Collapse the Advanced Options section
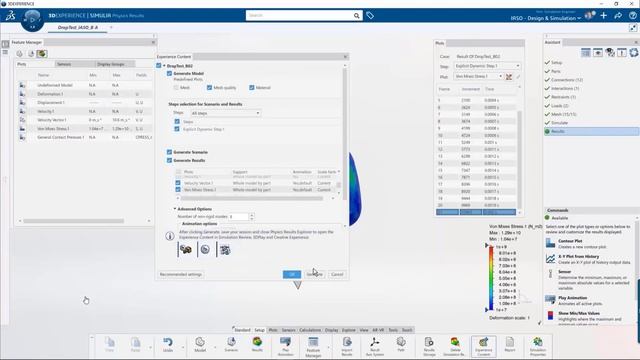The width and height of the screenshot is (640, 360). coord(175,209)
